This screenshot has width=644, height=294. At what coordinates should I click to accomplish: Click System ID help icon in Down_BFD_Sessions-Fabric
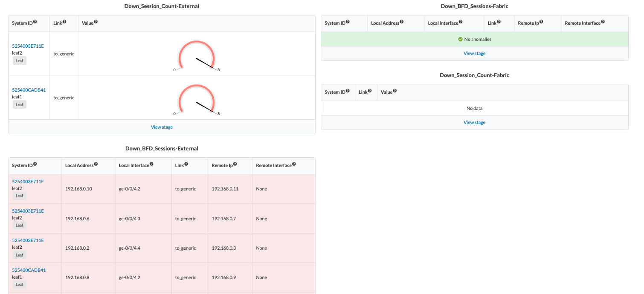coord(348,21)
